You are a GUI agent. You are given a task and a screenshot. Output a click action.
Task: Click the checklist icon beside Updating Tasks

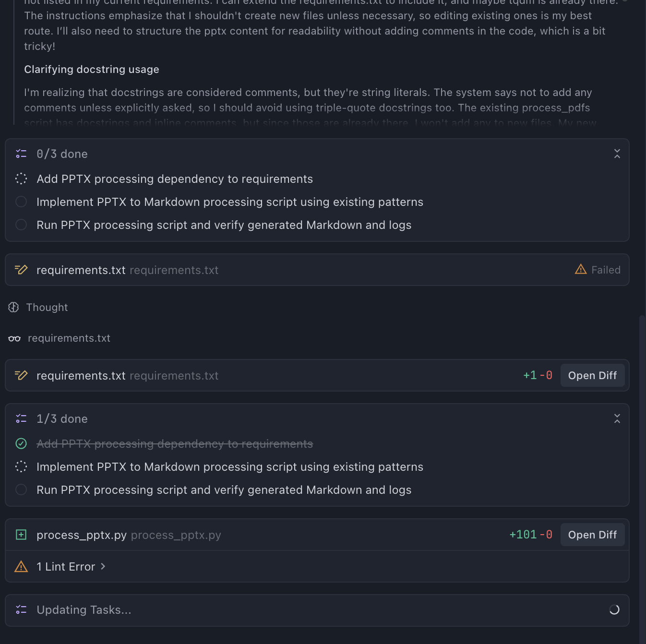[21, 610]
